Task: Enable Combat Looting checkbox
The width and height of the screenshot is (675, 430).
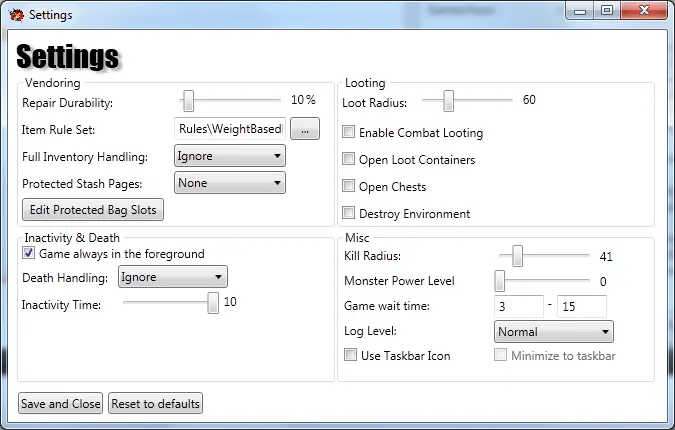Action: (x=349, y=132)
